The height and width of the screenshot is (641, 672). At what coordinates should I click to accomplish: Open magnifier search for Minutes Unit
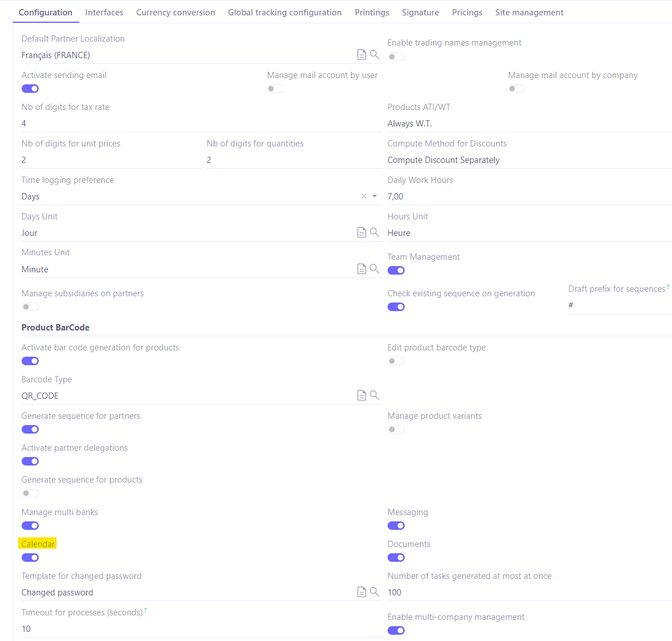pos(375,268)
